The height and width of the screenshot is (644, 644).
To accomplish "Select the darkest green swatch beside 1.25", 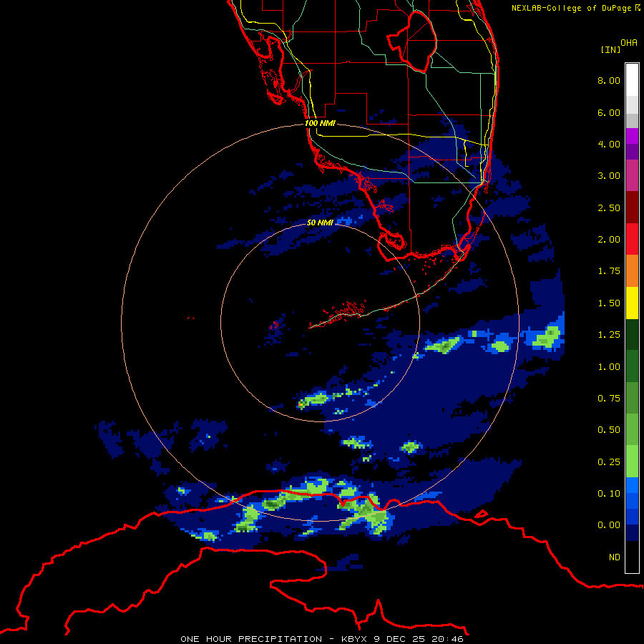I will tap(632, 334).
